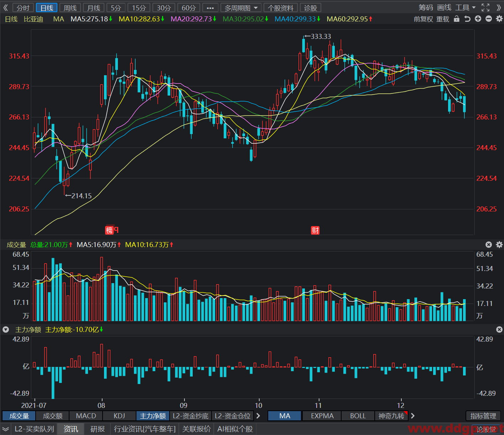The width and height of the screenshot is (504, 435).
Task: Collapse the left panel with the double chevron
Action: tap(5, 7)
